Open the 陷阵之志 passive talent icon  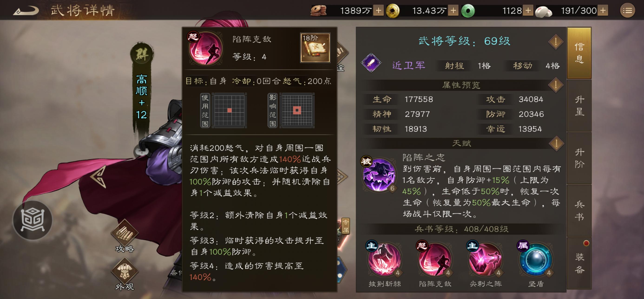pyautogui.click(x=379, y=174)
